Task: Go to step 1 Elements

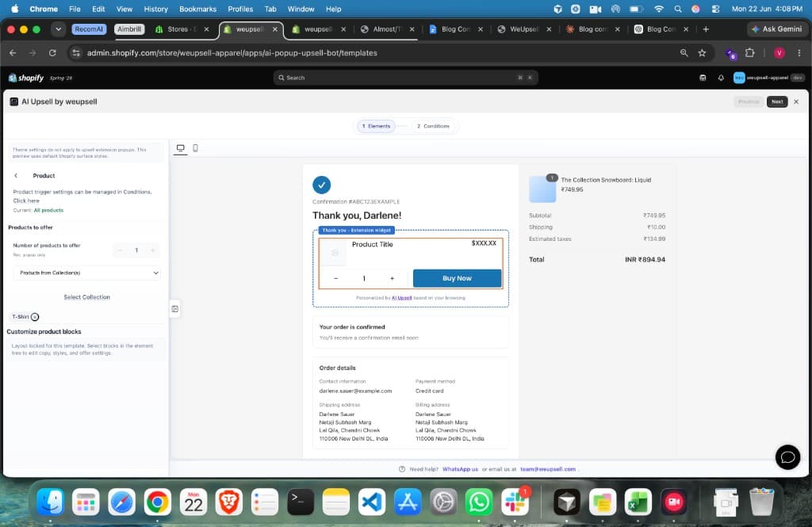Action: pyautogui.click(x=377, y=126)
